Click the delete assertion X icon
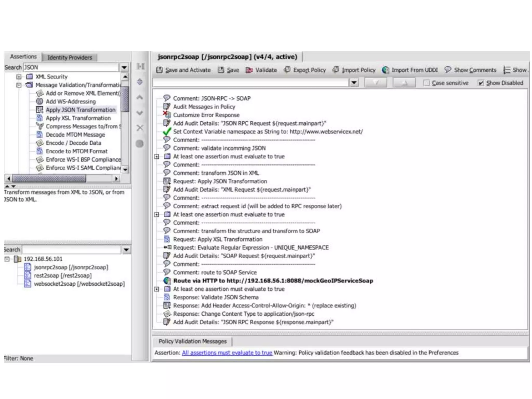This screenshot has height=399, width=532. point(140,128)
